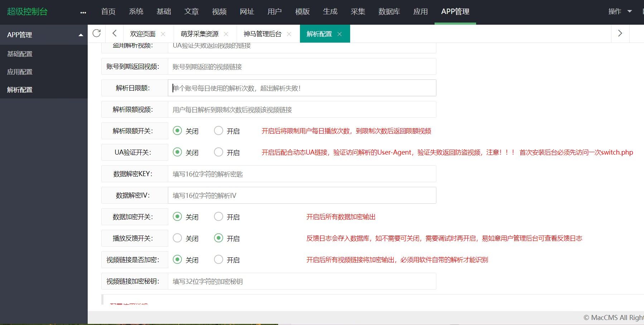Open 应用 in top navigation
The width and height of the screenshot is (644, 325).
pos(421,11)
